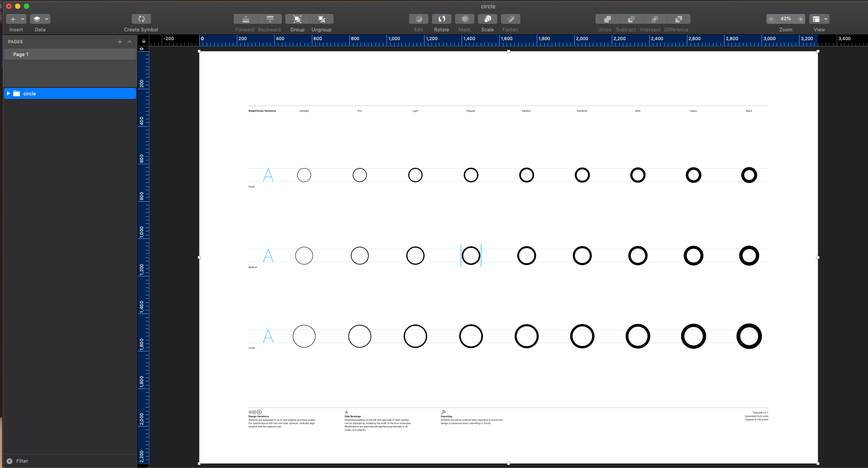Screen dimensions: 868x468
Task: Click the Semibold column label
Action: click(582, 111)
